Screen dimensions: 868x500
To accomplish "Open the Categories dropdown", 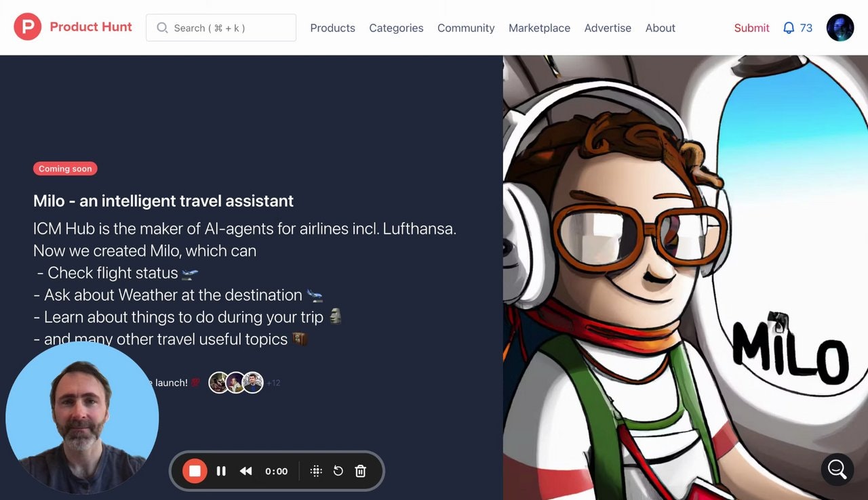I will coord(396,28).
